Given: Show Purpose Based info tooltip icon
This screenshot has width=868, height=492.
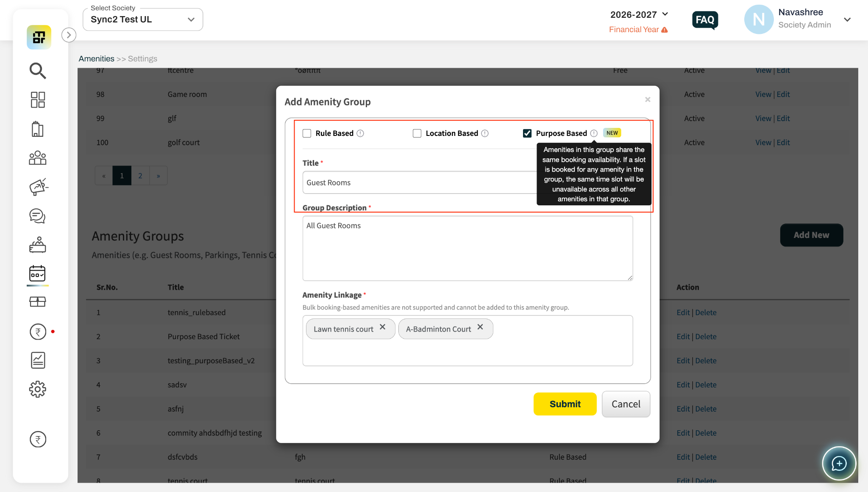Looking at the screenshot, I should pos(594,133).
